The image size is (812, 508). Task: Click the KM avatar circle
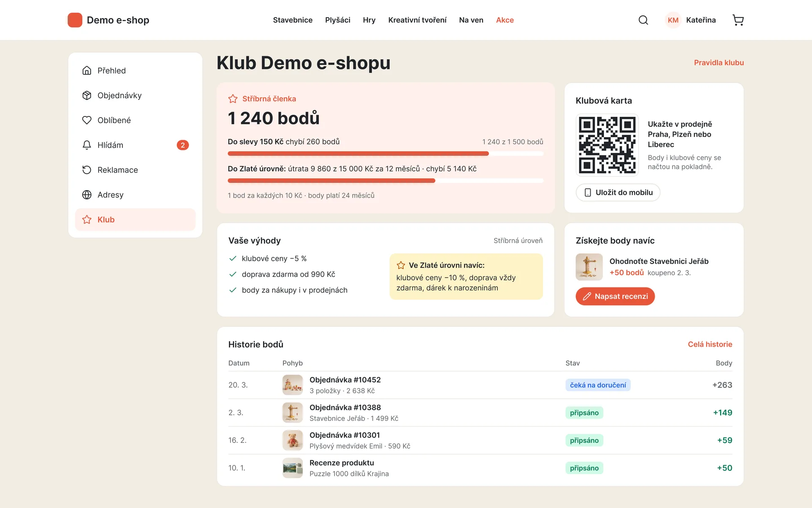click(x=673, y=20)
